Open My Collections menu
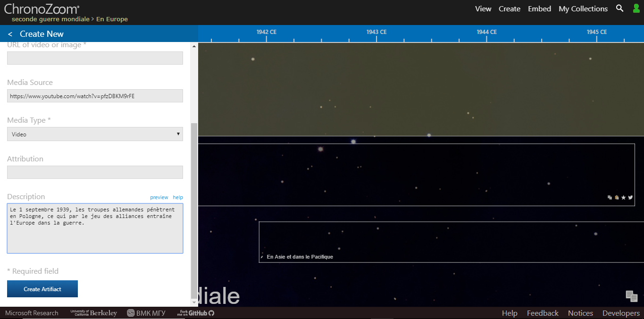 (x=583, y=8)
